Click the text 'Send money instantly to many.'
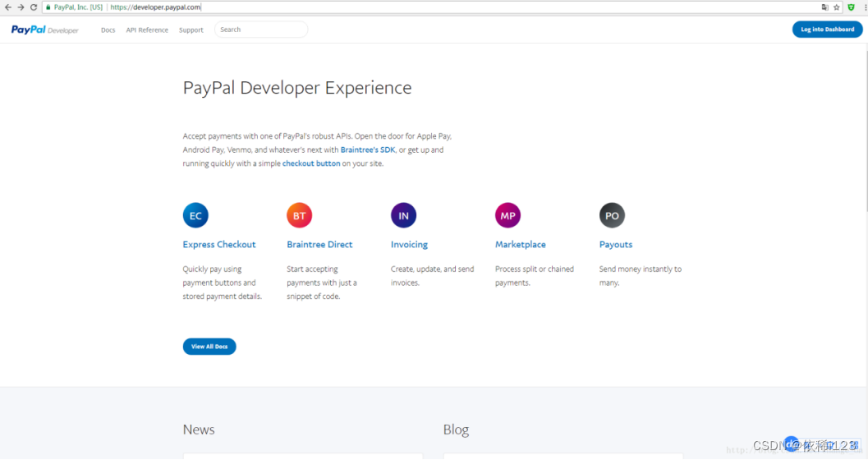Screen dimensions: 868x460 (641, 276)
